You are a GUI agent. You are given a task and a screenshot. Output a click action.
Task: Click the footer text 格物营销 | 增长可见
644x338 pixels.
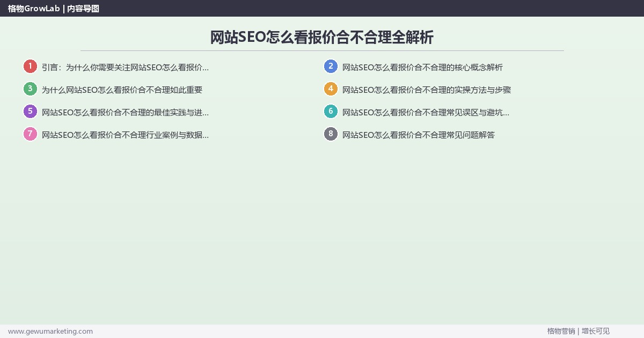(579, 331)
